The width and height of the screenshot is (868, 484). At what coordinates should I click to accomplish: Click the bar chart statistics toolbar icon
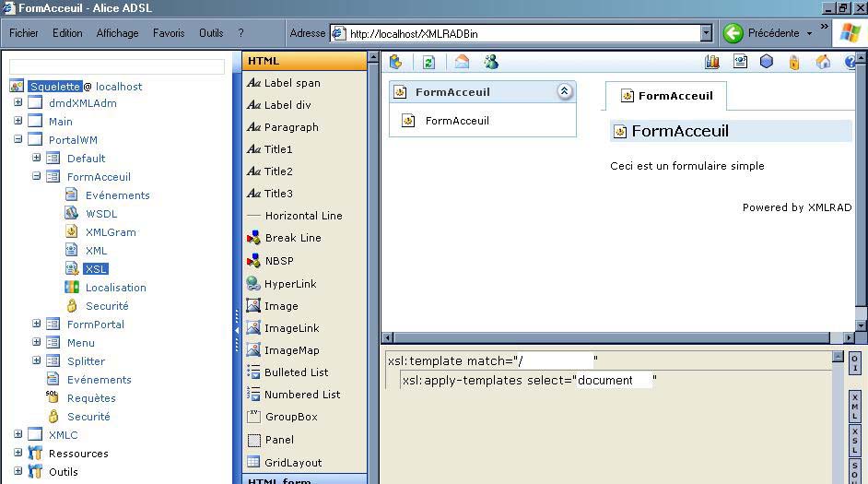coord(711,62)
